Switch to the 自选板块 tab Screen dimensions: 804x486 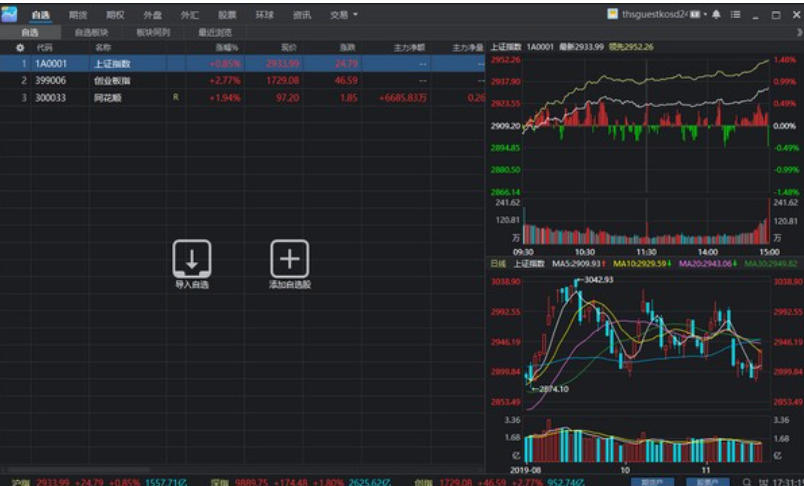[x=92, y=32]
